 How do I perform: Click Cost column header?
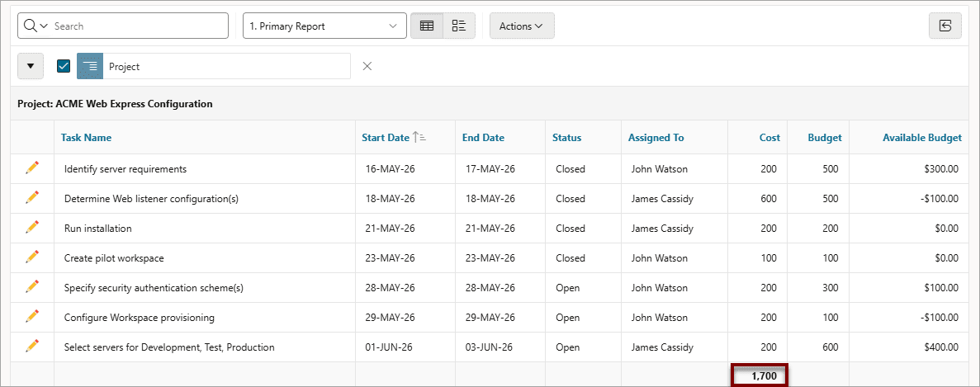770,138
